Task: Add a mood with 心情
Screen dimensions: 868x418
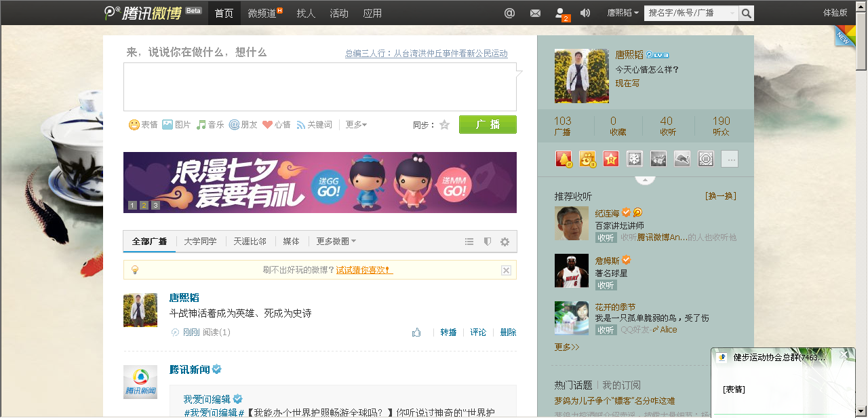Action: pyautogui.click(x=276, y=125)
